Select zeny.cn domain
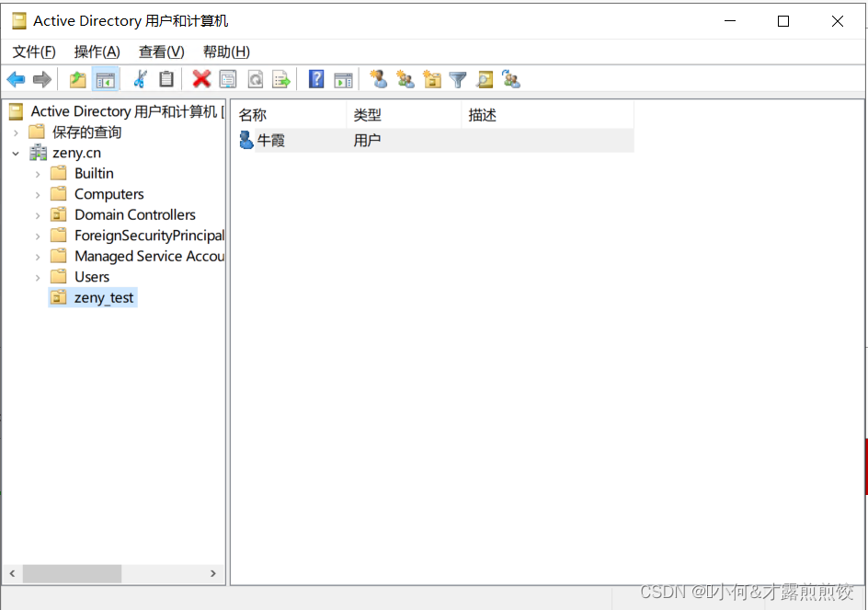The image size is (868, 610). pyautogui.click(x=76, y=153)
